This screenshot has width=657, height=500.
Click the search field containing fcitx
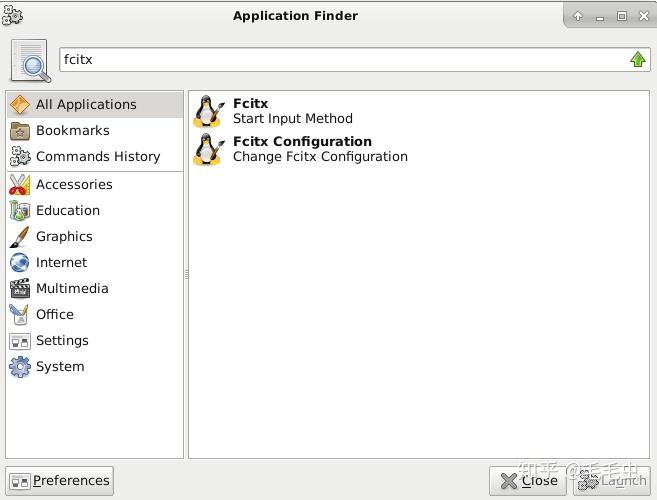coord(340,60)
